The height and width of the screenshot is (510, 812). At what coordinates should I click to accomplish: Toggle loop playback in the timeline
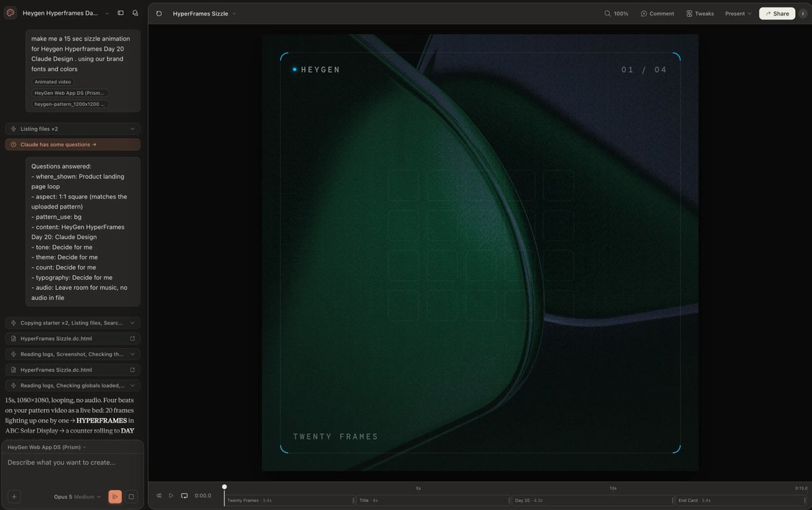click(x=184, y=496)
